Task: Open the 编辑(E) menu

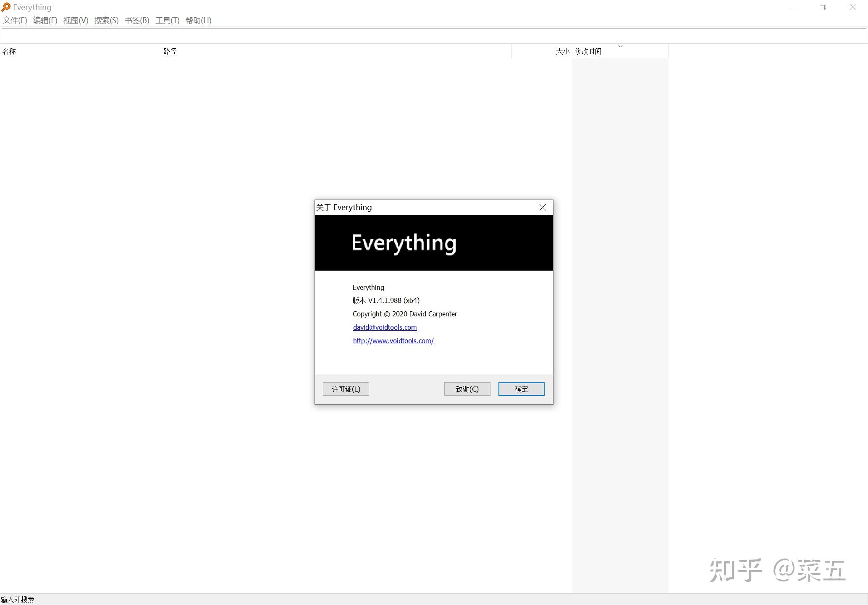Action: point(45,20)
